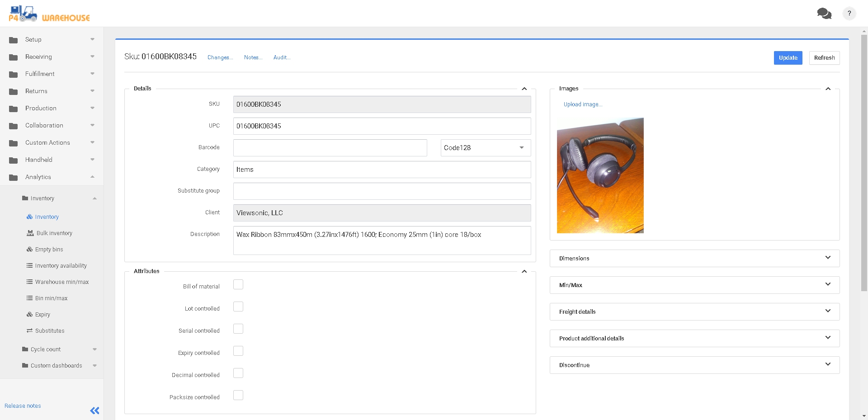Toggle the Lot controlled checkbox
This screenshot has width=868, height=420.
(238, 307)
